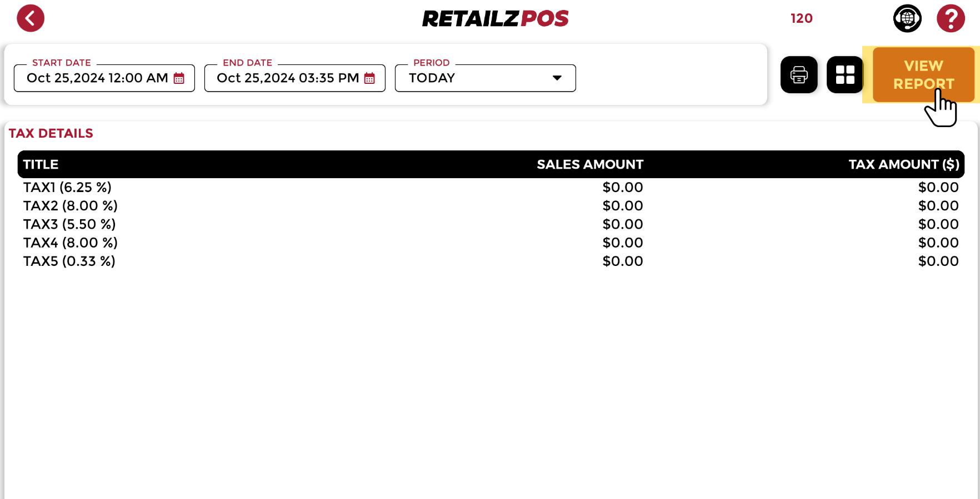This screenshot has width=980, height=499.
Task: Click the End Date field
Action: pyautogui.click(x=287, y=78)
